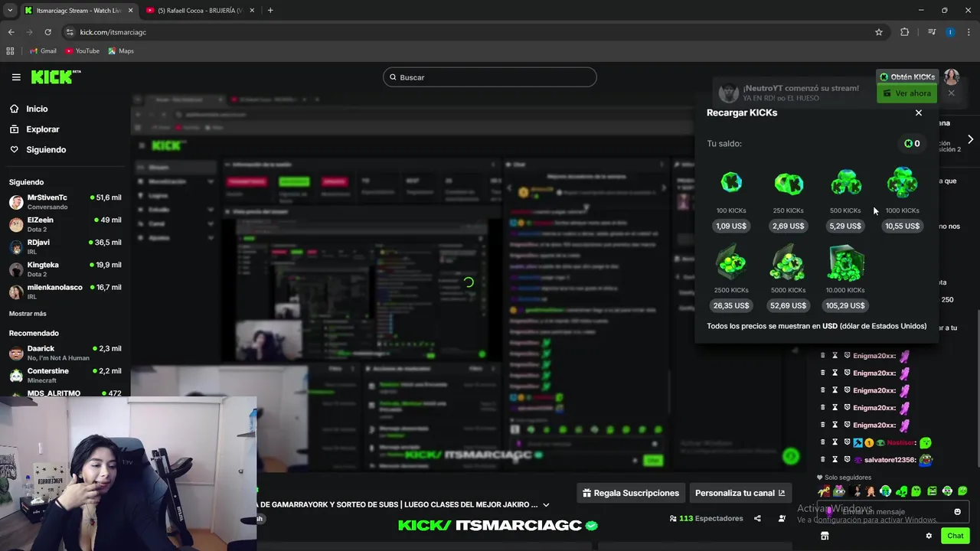The width and height of the screenshot is (980, 551).
Task: Go to Explorar in the sidebar
Action: (34, 129)
